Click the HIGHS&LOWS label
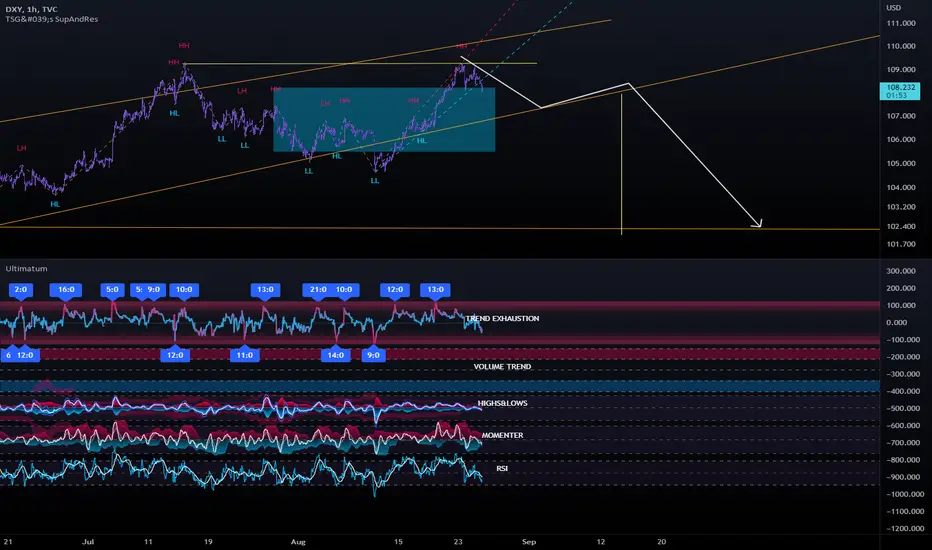The image size is (932, 550). click(502, 403)
